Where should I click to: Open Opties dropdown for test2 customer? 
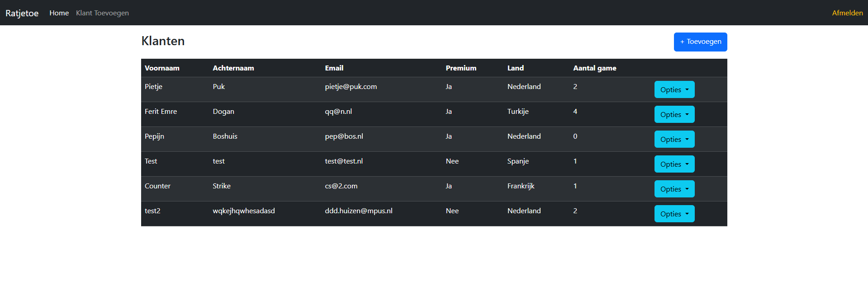674,214
